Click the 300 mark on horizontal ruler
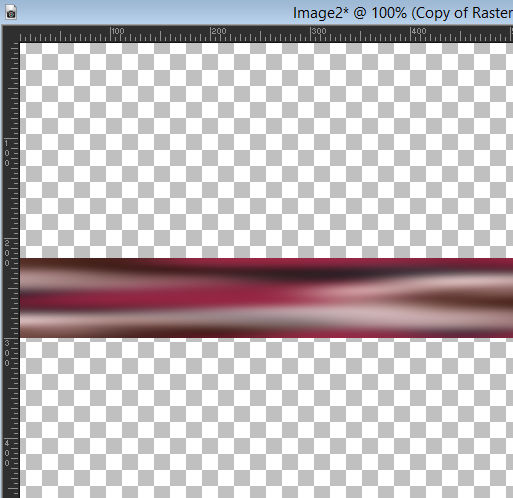The height and width of the screenshot is (498, 513). tap(319, 31)
